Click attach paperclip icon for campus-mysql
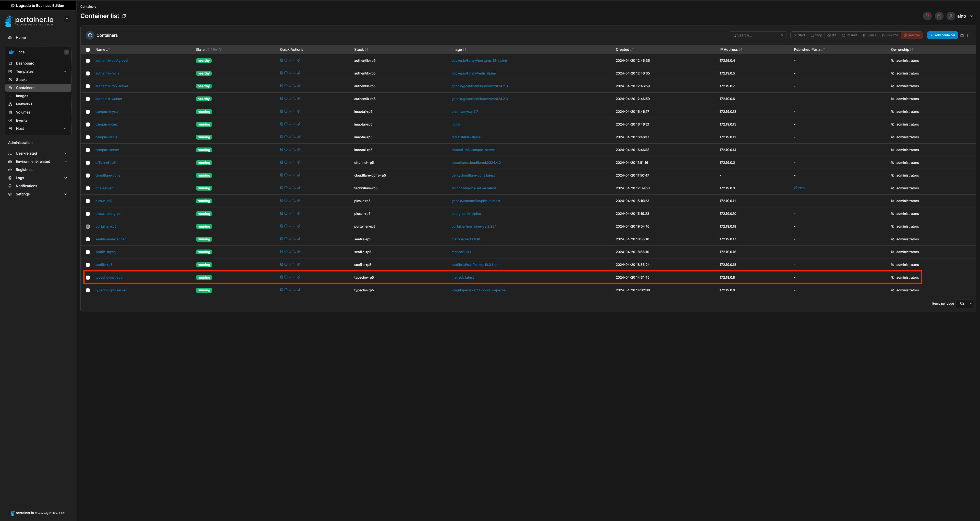This screenshot has height=521, width=980. click(299, 111)
